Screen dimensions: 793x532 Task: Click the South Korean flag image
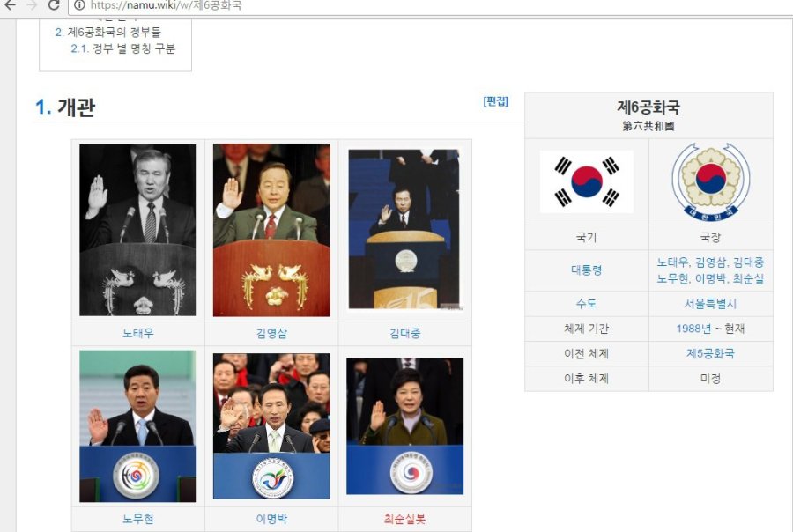(586, 181)
